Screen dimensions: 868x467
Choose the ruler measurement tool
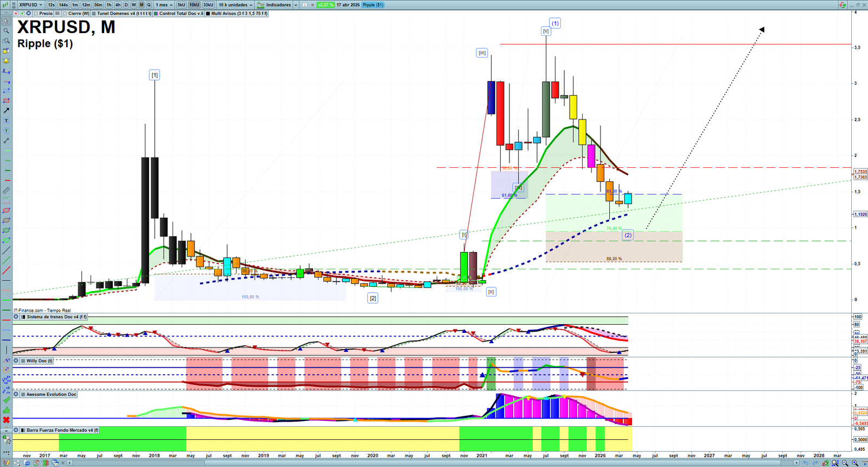tap(6, 191)
